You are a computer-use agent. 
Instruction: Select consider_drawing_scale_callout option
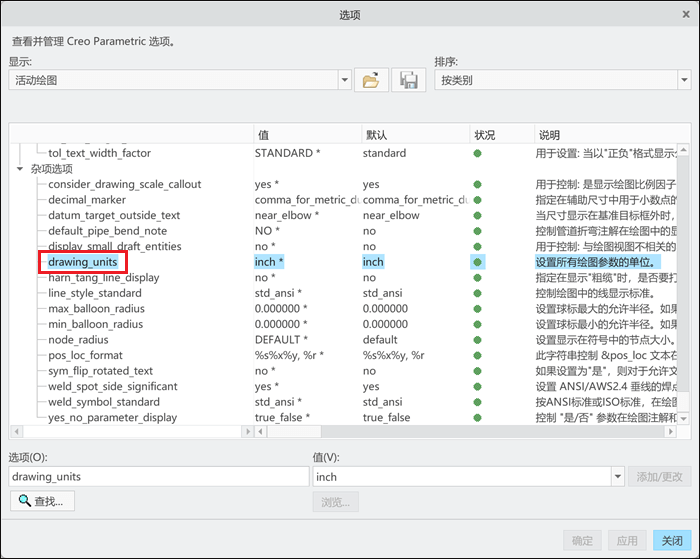coord(125,184)
